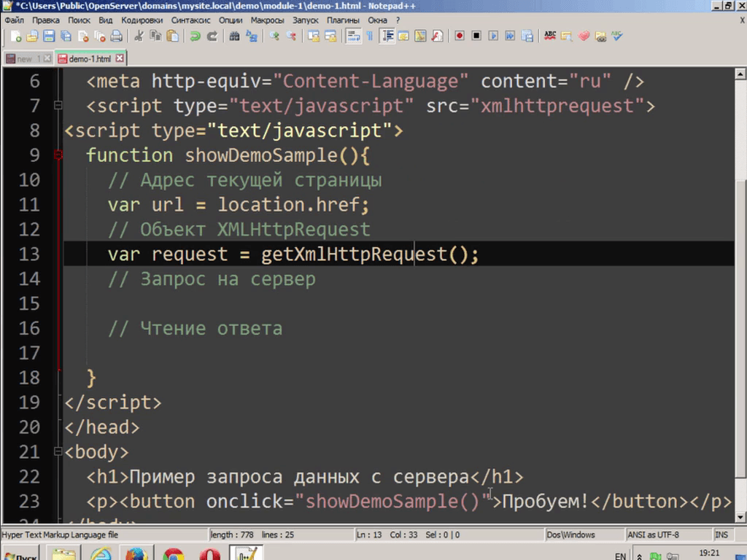The image size is (747, 560).
Task: Toggle synchronize horizontal scrolling
Action: click(330, 36)
